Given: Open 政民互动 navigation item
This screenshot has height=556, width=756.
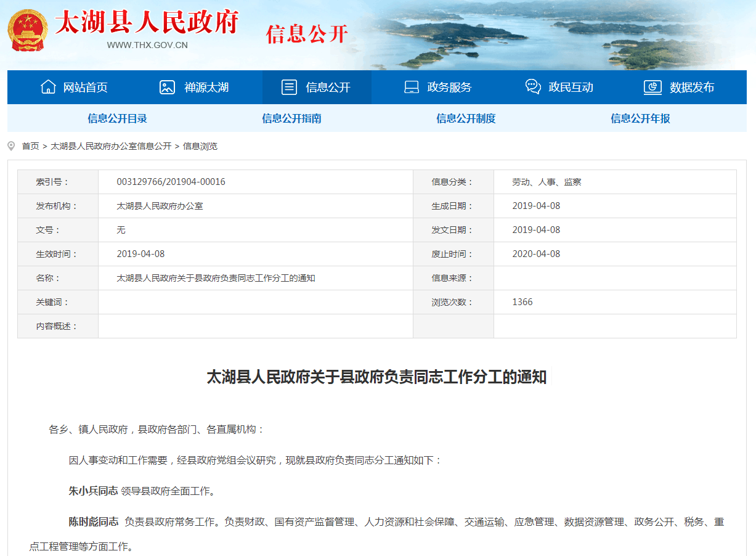Looking at the screenshot, I should [571, 88].
